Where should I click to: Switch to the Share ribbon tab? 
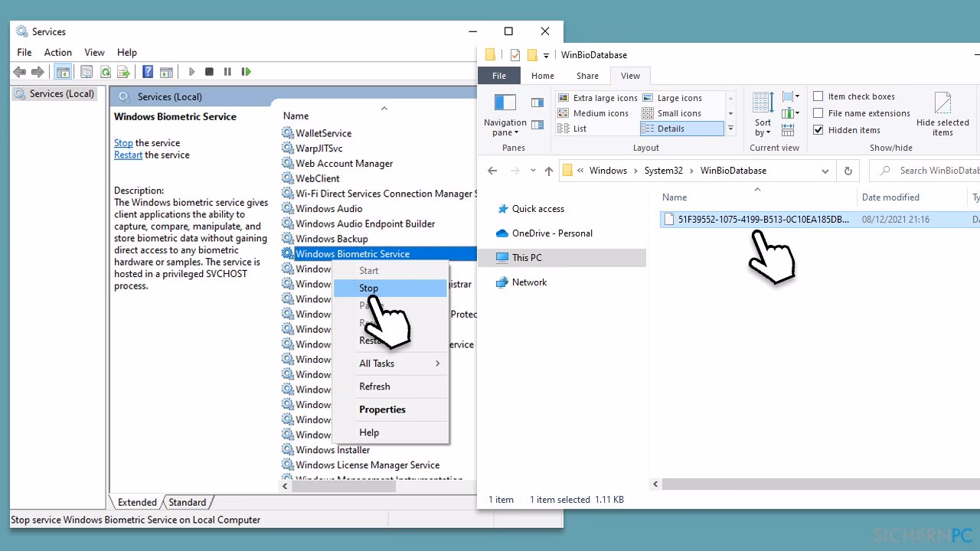coord(587,76)
